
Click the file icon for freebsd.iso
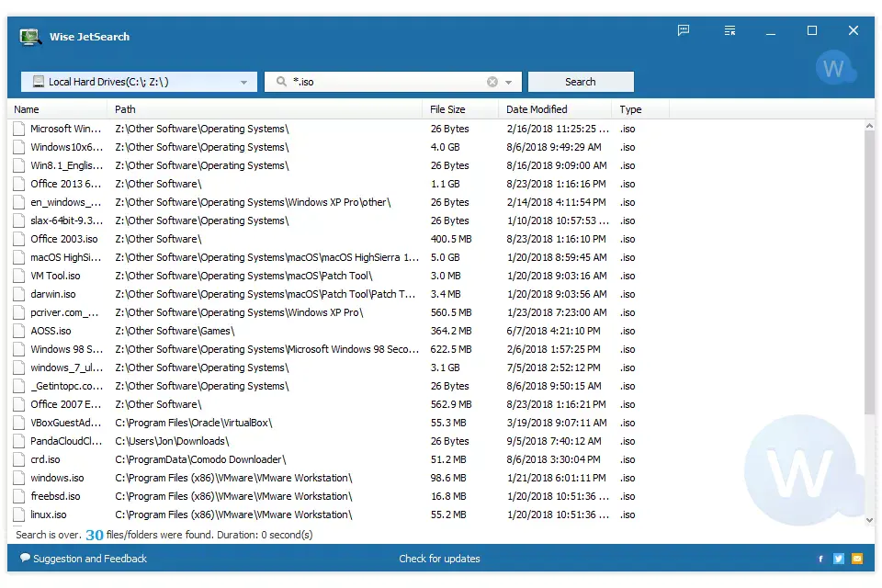click(19, 496)
